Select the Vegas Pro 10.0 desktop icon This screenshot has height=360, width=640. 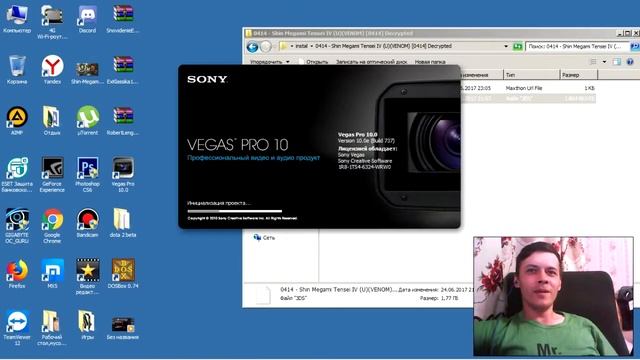tap(123, 175)
